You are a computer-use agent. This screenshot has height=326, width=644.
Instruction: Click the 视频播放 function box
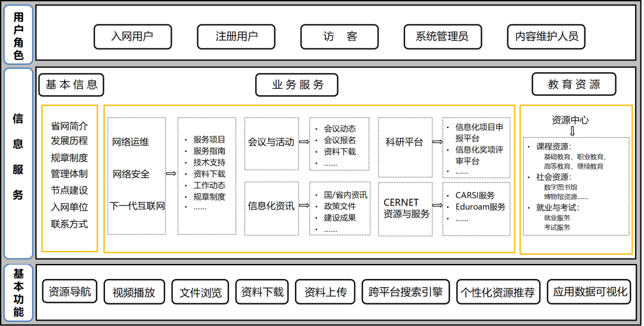(134, 292)
